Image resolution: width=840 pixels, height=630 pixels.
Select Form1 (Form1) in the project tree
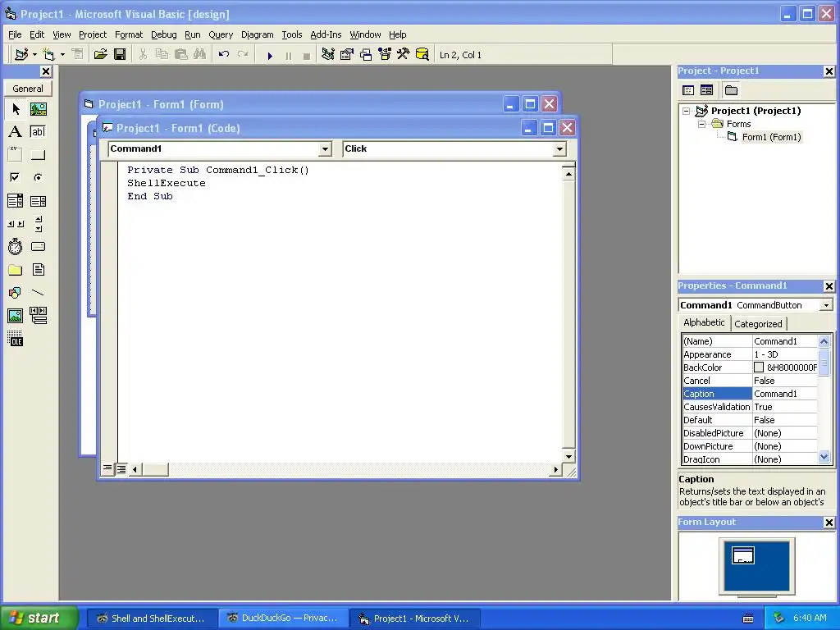pos(771,137)
